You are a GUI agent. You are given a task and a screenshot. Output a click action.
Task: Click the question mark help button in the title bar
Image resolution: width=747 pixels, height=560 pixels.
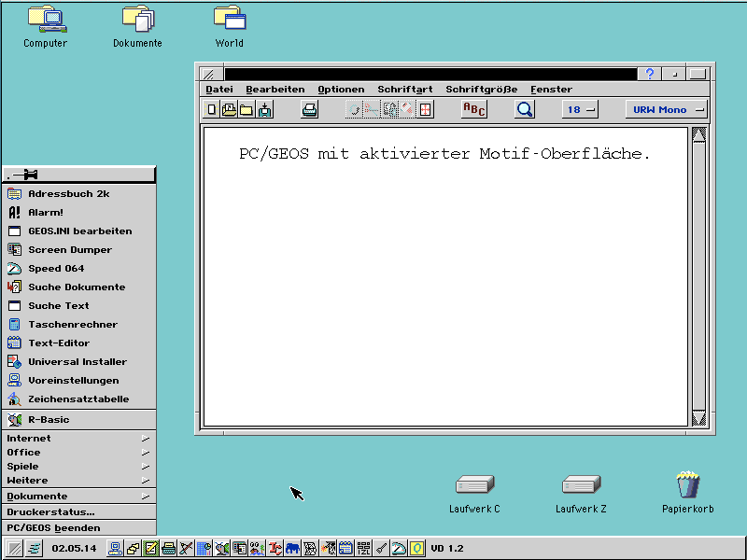tap(650, 74)
